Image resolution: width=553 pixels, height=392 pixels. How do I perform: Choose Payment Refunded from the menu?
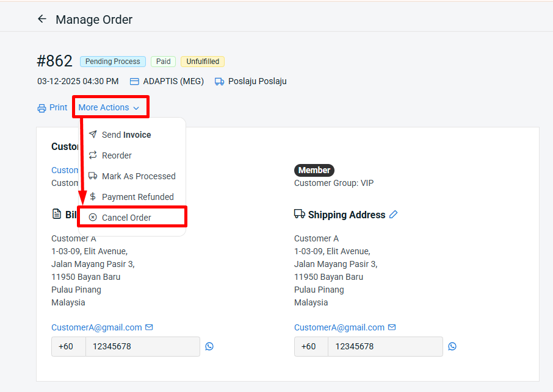(x=137, y=197)
